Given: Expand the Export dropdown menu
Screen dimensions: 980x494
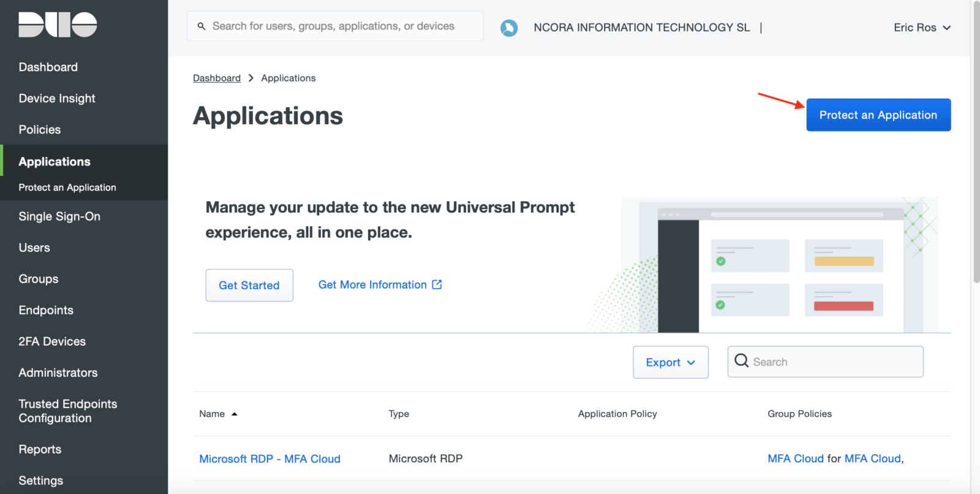Looking at the screenshot, I should (x=670, y=362).
